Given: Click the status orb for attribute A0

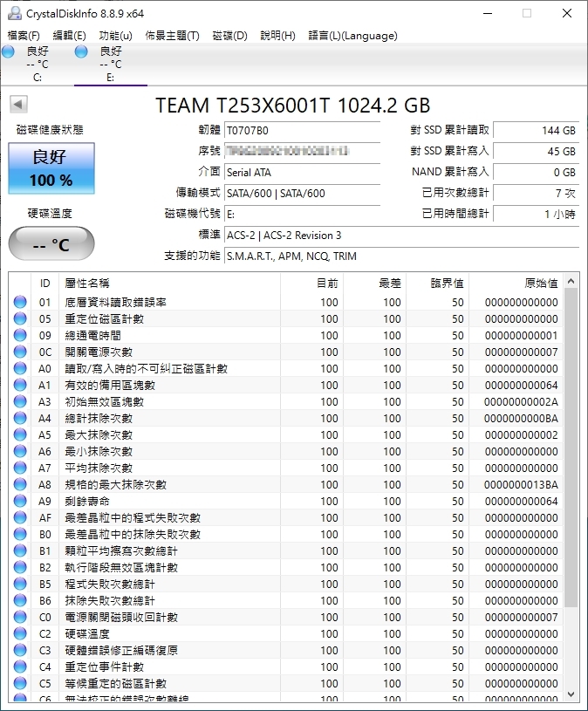Looking at the screenshot, I should tap(20, 368).
